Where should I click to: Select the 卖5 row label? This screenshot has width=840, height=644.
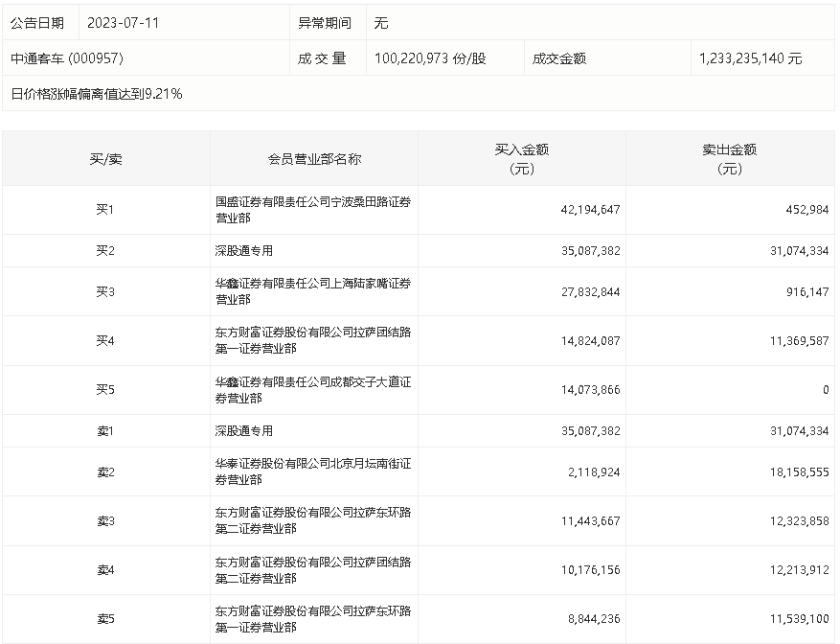point(105,619)
